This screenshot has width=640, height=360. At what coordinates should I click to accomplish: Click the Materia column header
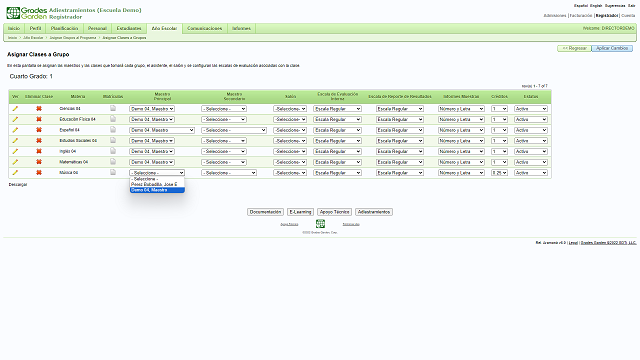click(78, 97)
